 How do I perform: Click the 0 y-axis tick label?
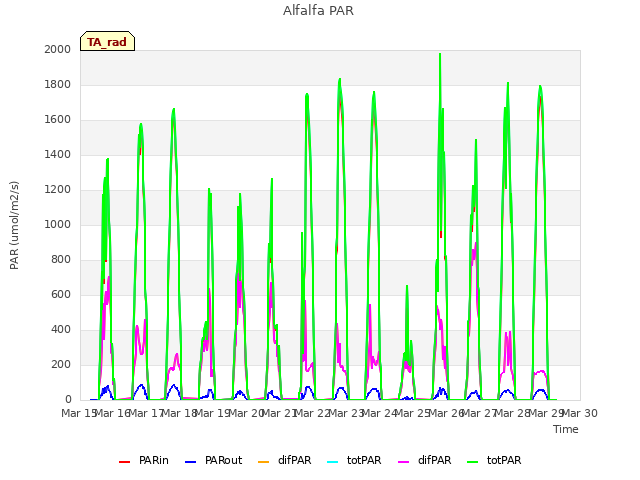(x=68, y=400)
